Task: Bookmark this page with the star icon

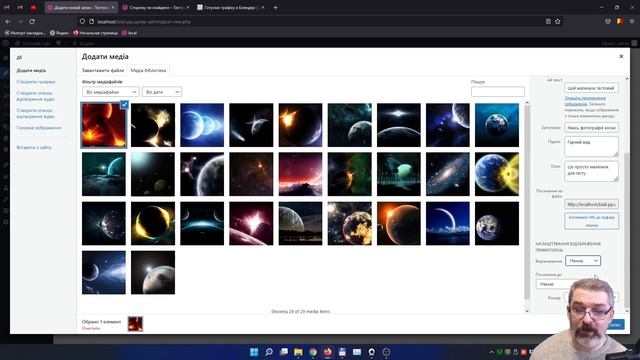Action: click(x=558, y=21)
